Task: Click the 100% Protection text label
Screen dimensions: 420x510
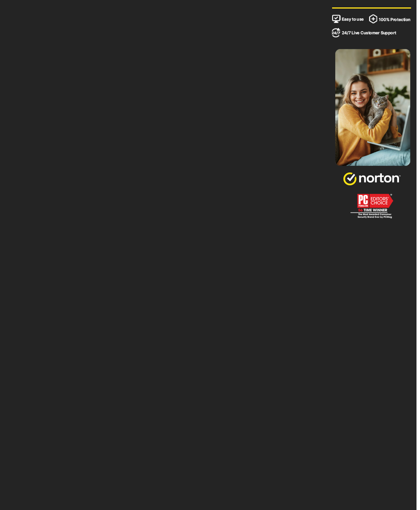Action: 394,19
